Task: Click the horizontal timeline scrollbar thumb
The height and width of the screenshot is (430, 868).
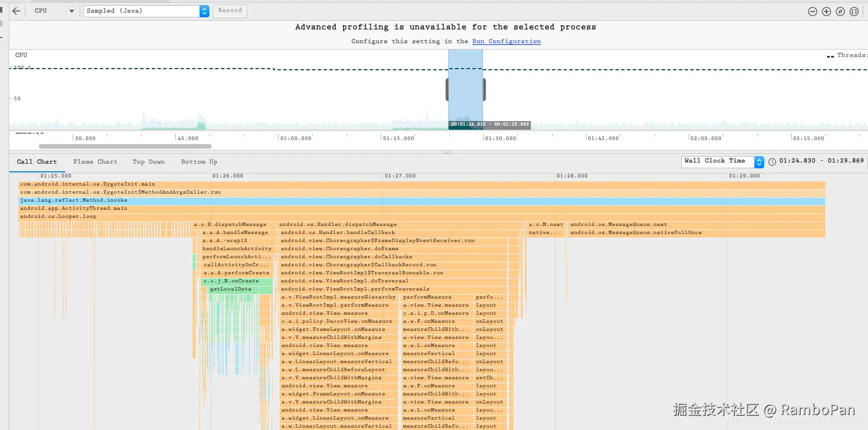Action: 125,146
